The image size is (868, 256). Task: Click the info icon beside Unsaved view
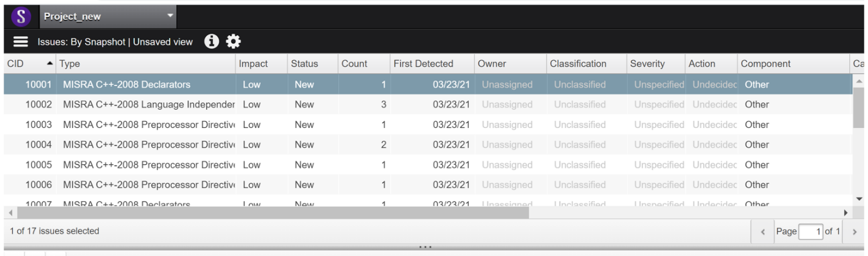(211, 41)
